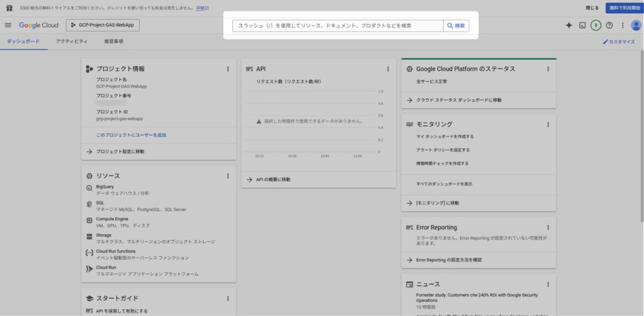This screenshot has width=644, height=316.
Task: Click すべてのダッシュボードを表示
Action: point(444,184)
